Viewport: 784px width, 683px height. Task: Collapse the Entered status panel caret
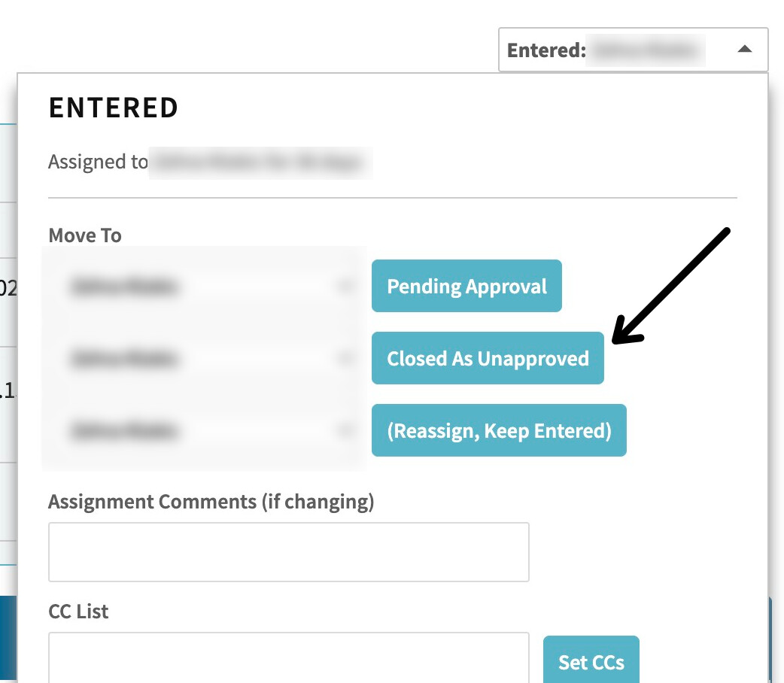click(744, 50)
